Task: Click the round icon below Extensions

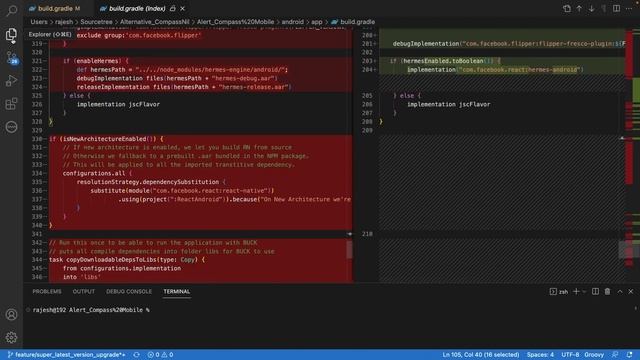Action: 11,127
